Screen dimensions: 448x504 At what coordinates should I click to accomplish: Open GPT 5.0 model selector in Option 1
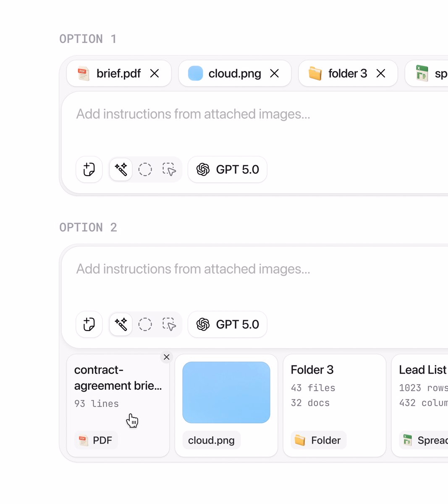(228, 170)
